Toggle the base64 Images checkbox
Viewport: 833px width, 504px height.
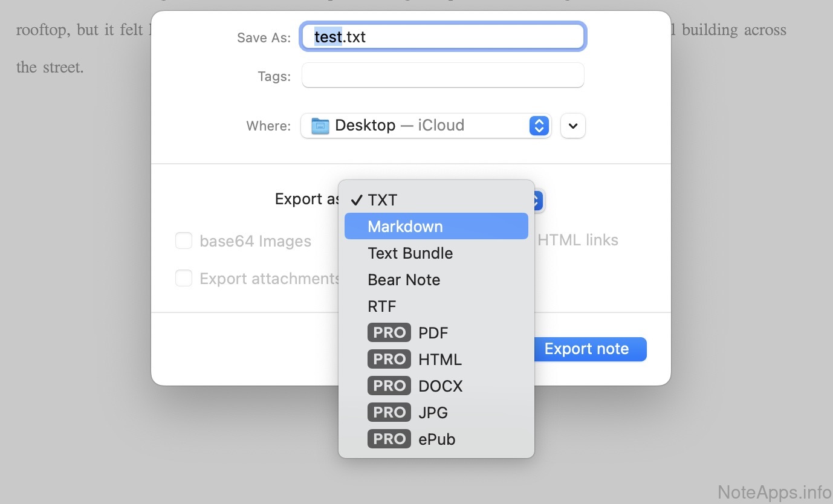click(x=184, y=241)
